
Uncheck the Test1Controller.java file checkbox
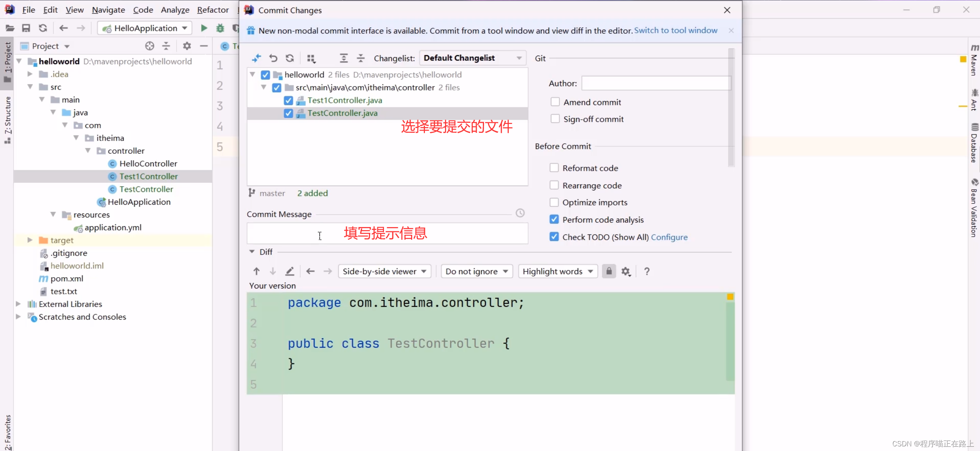tap(288, 100)
